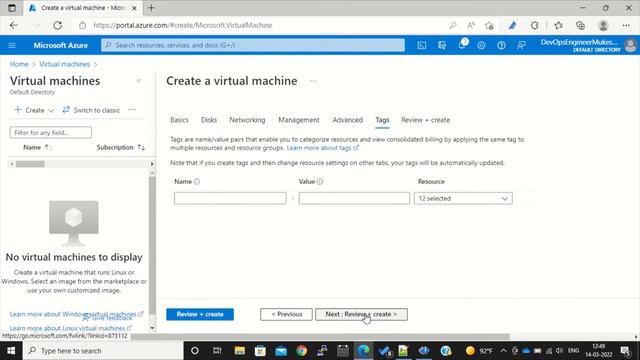The height and width of the screenshot is (360, 640).
Task: Open Azure help question mark
Action: click(x=501, y=45)
